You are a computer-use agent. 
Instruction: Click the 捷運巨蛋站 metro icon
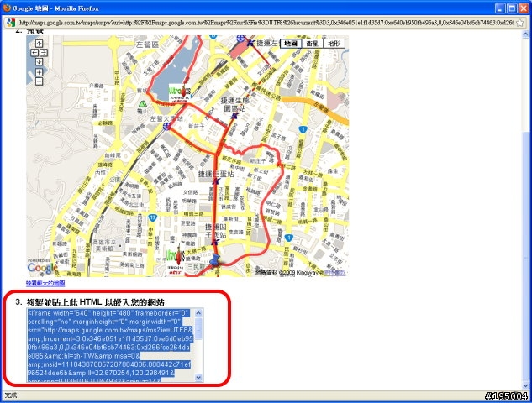216,181
